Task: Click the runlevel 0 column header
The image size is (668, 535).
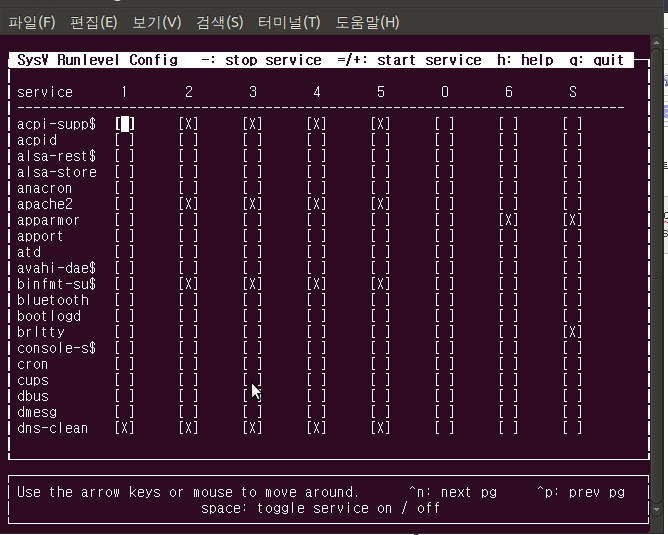Action: 445,92
